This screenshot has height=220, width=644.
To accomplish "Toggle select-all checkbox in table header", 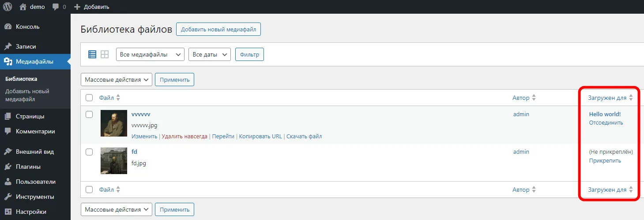I will click(x=89, y=98).
